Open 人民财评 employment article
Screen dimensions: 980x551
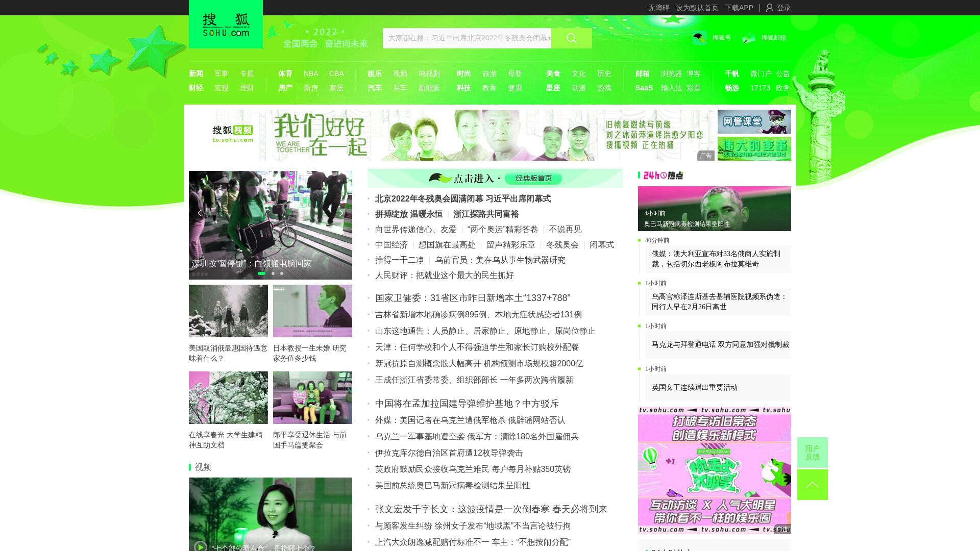pos(445,275)
